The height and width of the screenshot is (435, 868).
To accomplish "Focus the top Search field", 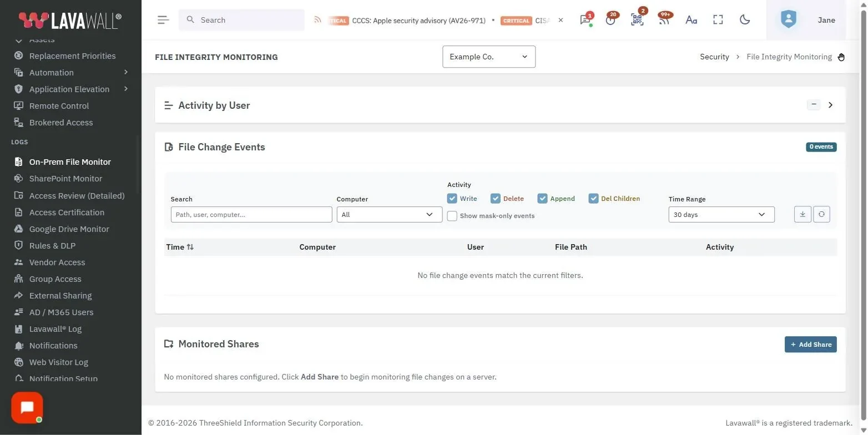I will (x=241, y=20).
